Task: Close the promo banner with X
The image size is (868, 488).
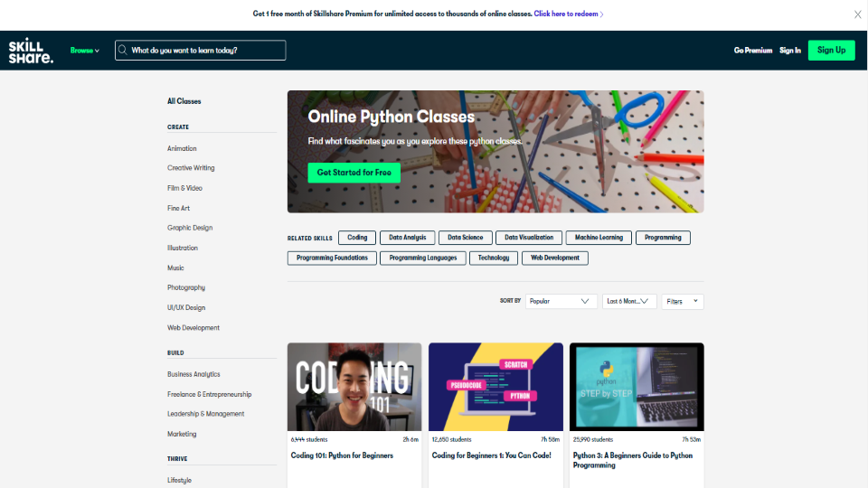Action: [857, 14]
